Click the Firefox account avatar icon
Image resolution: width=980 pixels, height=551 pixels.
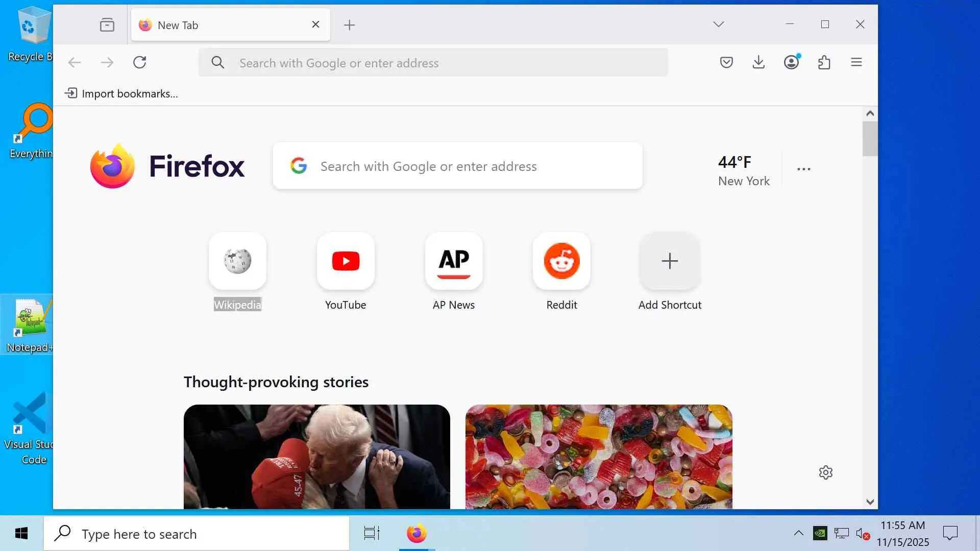791,62
